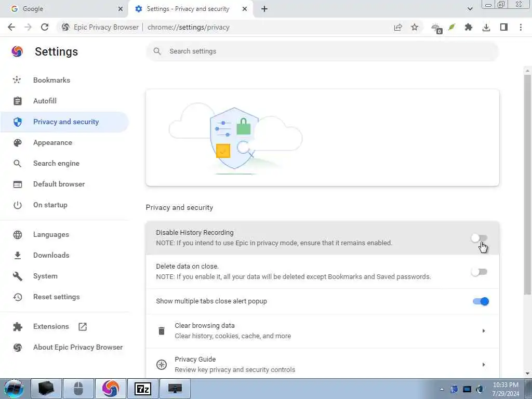532x399 pixels.
Task: Open the mouse app in taskbar
Action: 78,389
